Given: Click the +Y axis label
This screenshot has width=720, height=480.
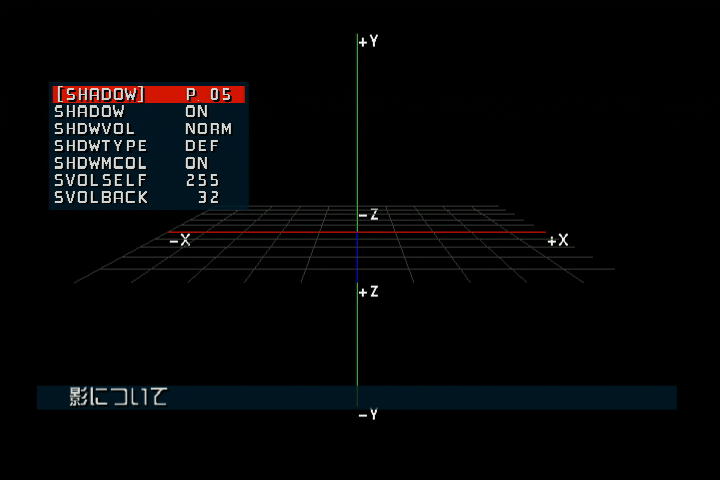Looking at the screenshot, I should click(369, 42).
